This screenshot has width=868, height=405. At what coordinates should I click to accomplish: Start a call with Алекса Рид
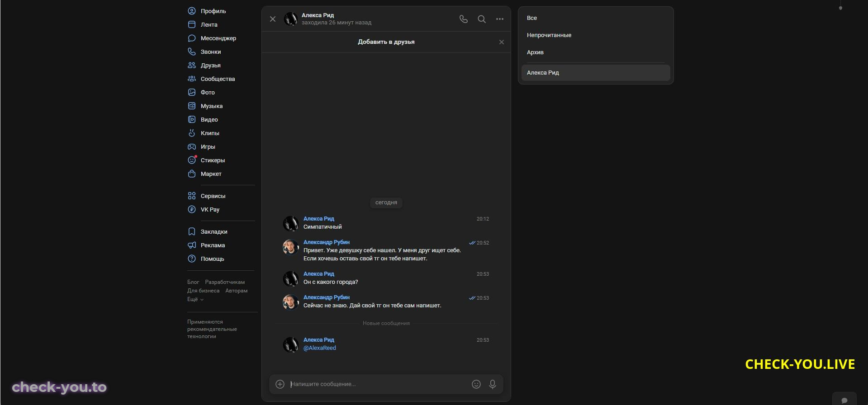pyautogui.click(x=464, y=19)
